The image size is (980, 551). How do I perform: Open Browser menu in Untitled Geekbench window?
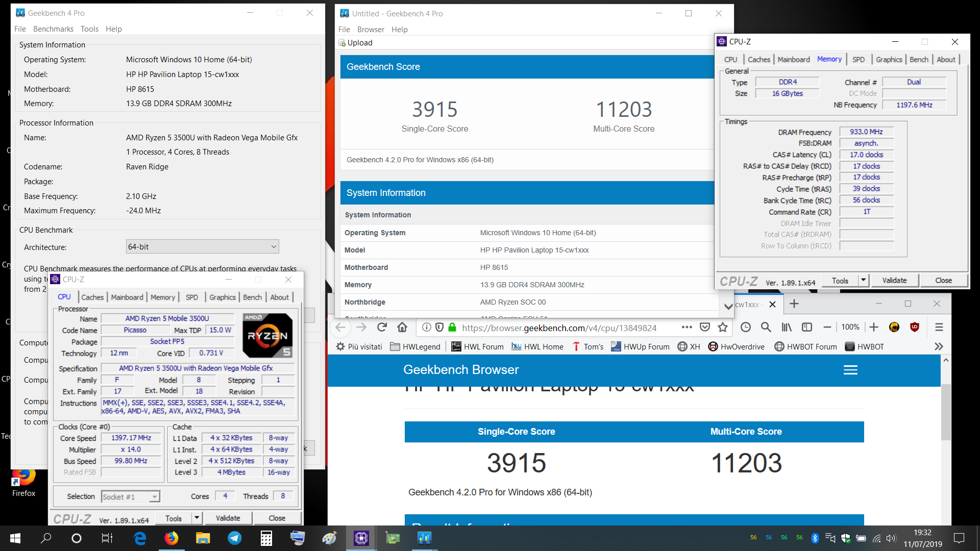[x=371, y=30]
